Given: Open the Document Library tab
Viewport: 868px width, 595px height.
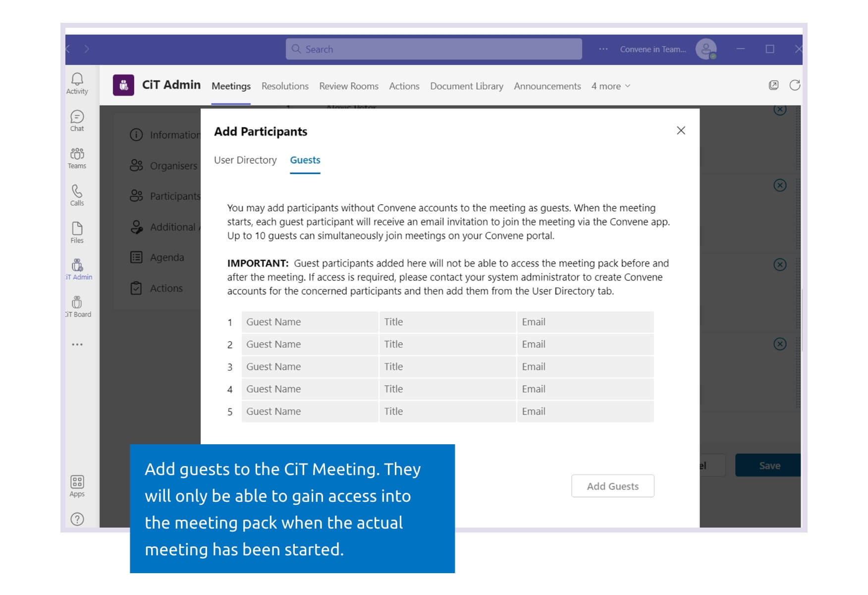Looking at the screenshot, I should 466,86.
